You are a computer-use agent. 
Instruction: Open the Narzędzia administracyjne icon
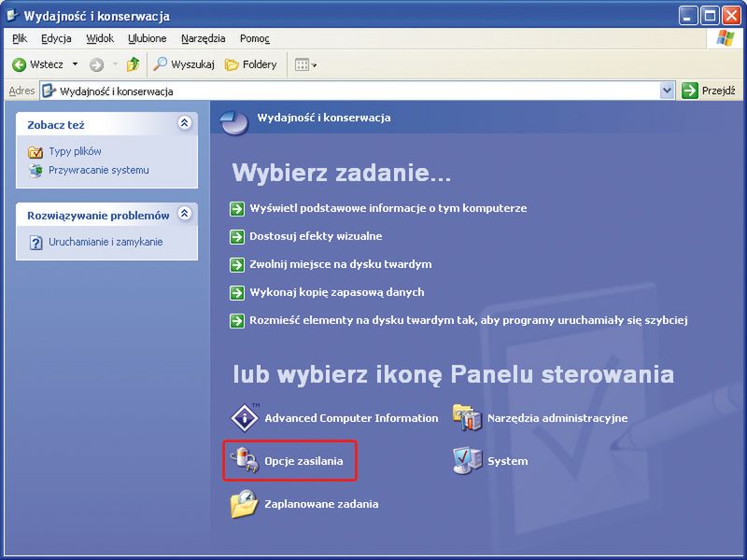tap(468, 417)
